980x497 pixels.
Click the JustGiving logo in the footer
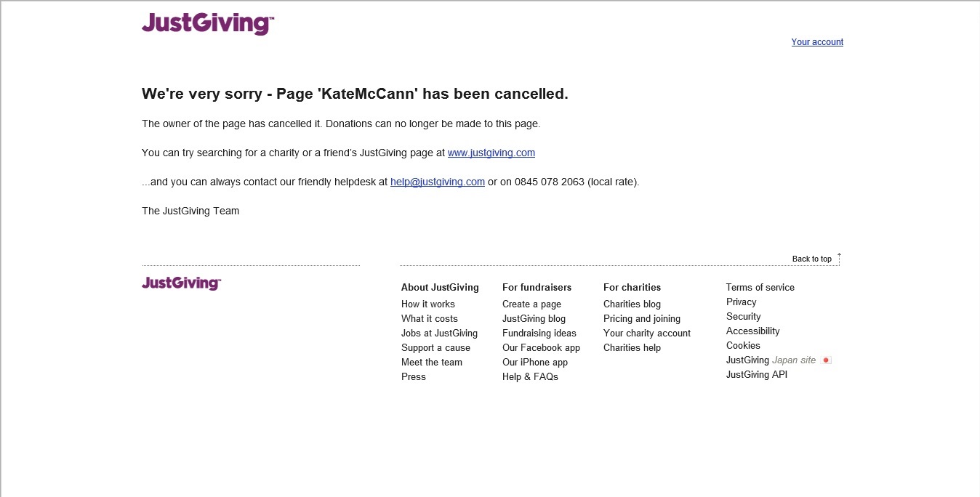click(x=181, y=283)
